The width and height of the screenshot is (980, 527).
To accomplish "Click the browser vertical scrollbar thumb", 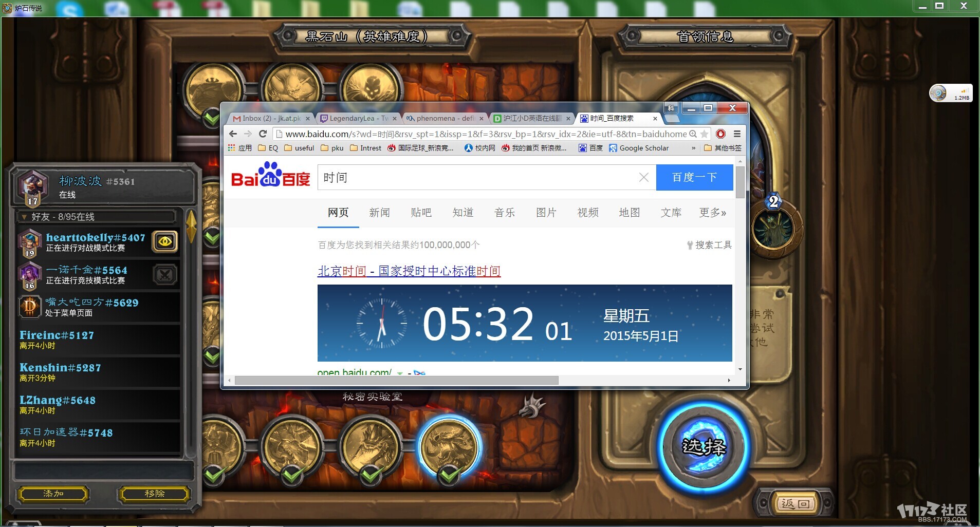I will 740,182.
